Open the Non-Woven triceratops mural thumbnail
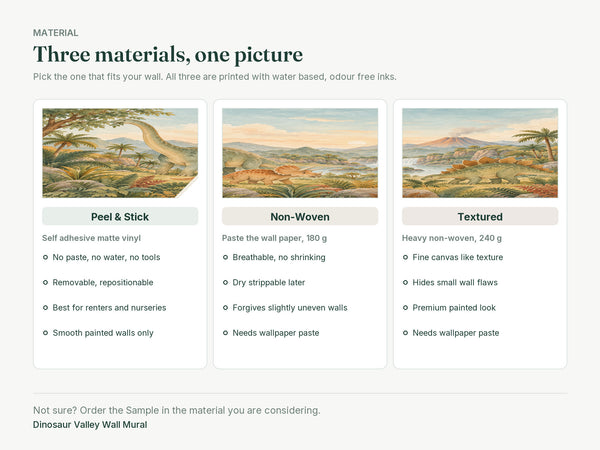 tap(300, 153)
